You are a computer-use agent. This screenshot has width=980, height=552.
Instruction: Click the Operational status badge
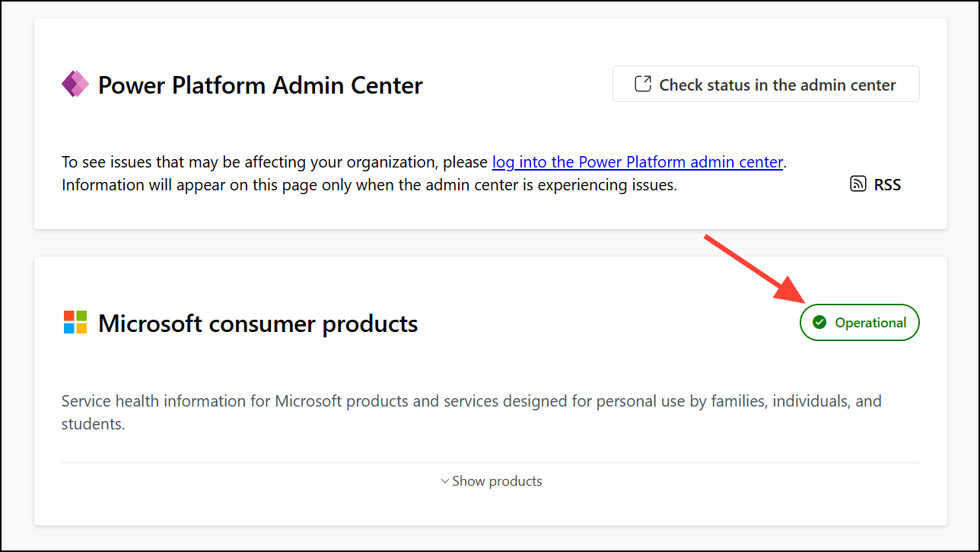859,323
